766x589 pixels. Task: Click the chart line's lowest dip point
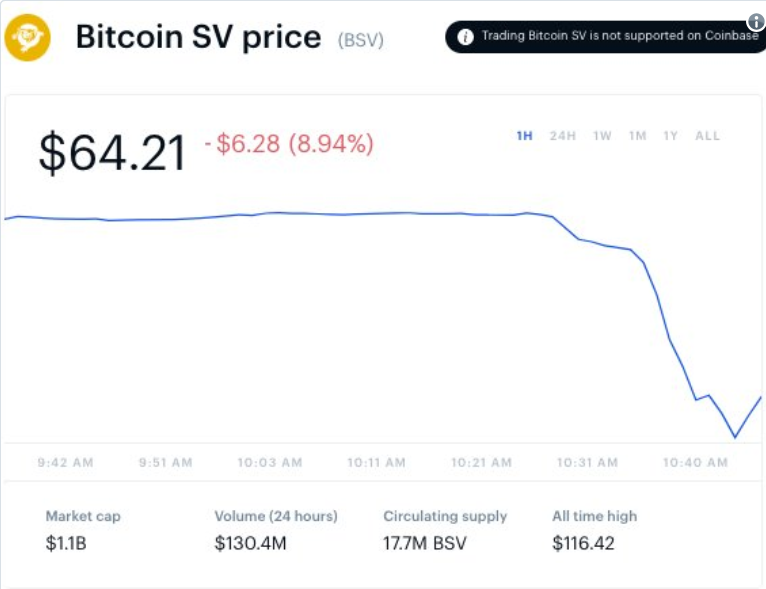[x=735, y=437]
